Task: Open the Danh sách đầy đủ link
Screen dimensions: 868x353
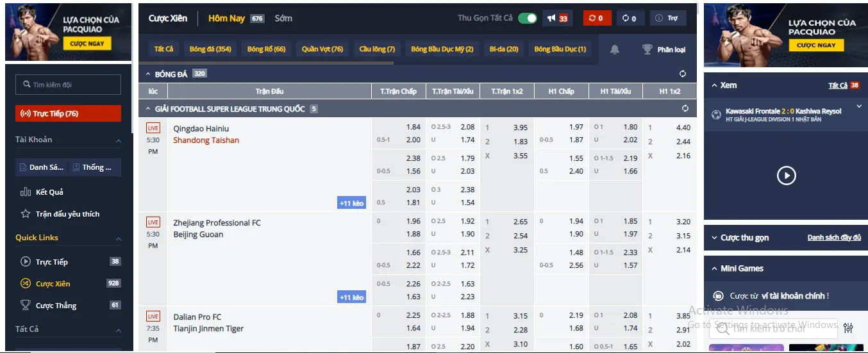Action: [833, 238]
